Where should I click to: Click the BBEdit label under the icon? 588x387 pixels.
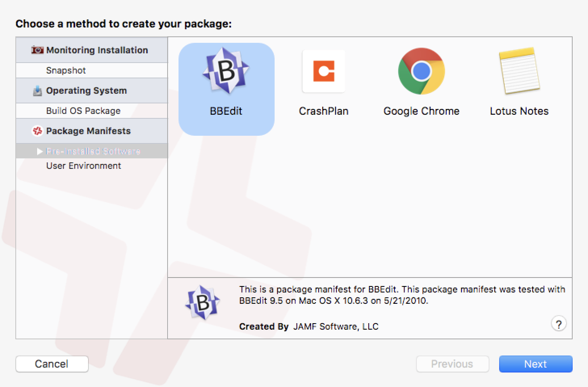(226, 111)
